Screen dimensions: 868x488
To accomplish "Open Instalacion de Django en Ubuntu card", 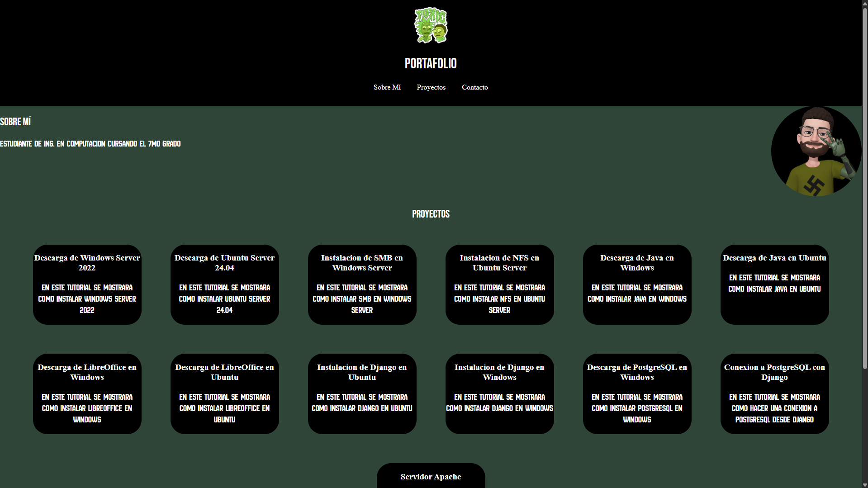I will pyautogui.click(x=362, y=394).
